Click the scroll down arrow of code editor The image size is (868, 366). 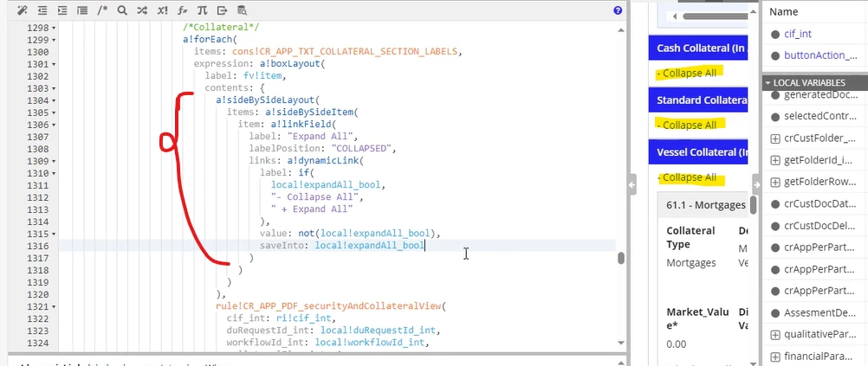(x=621, y=343)
